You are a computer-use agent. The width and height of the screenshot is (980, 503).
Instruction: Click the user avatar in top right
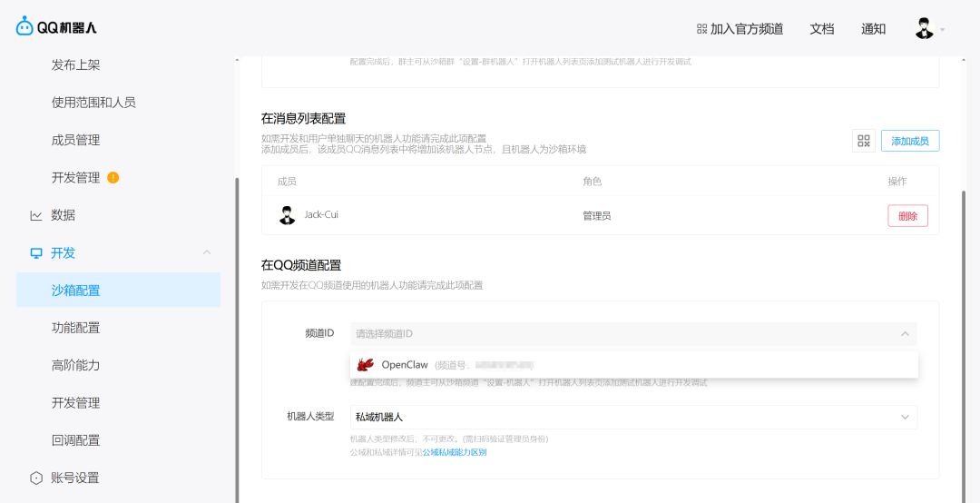[924, 28]
